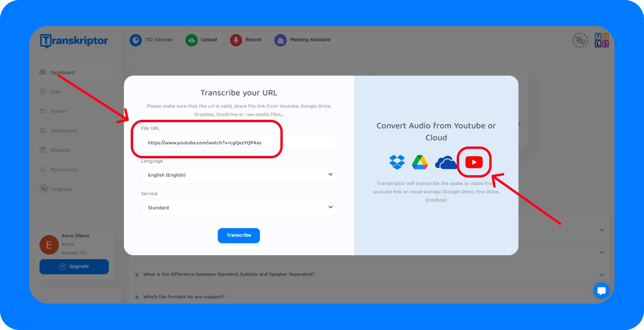The image size is (644, 330).
Task: Click the blue Transcribe button
Action: pyautogui.click(x=239, y=235)
